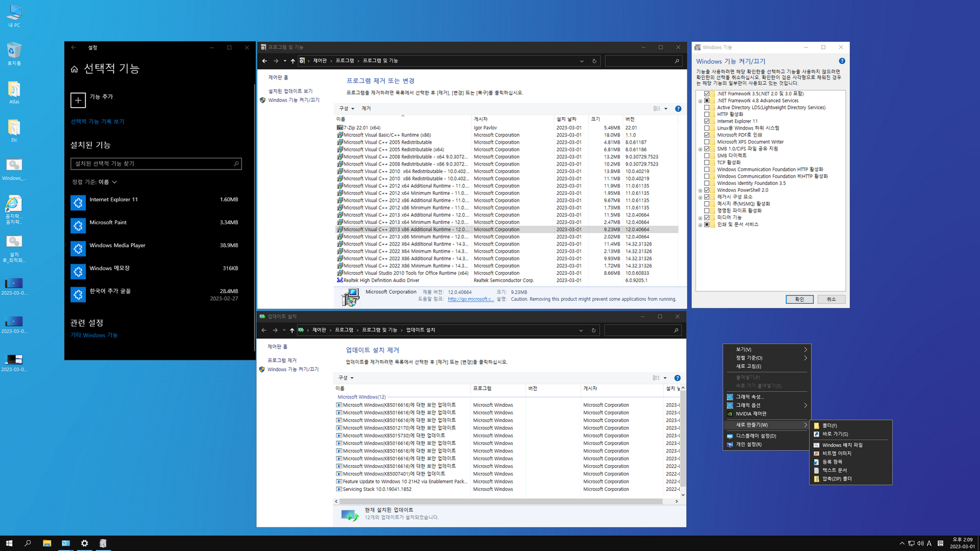Select 새로 고침(E) in context menu
Screen dimensions: 980x551
coord(767,366)
